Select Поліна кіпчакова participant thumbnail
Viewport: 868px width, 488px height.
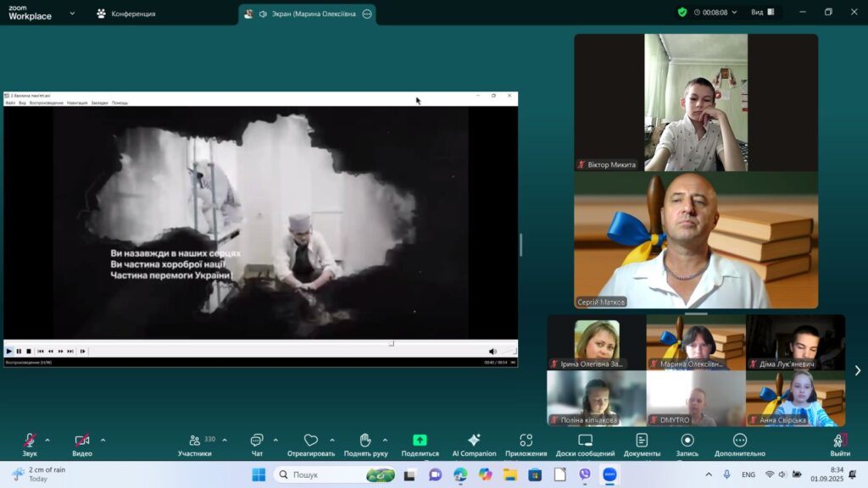pyautogui.click(x=597, y=398)
